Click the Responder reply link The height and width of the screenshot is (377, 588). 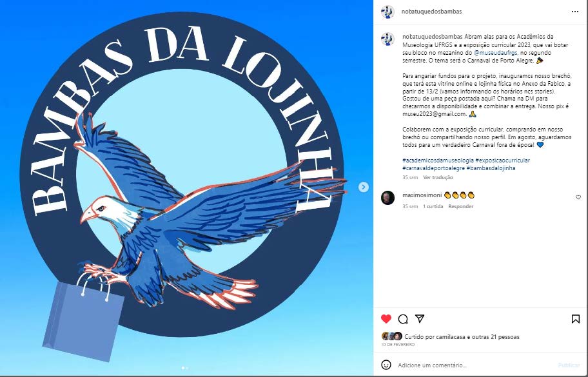[x=460, y=206]
